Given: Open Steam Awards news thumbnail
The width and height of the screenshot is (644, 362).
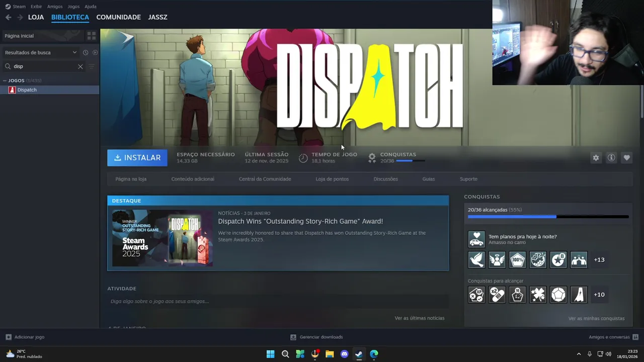Looking at the screenshot, I should pyautogui.click(x=163, y=238).
